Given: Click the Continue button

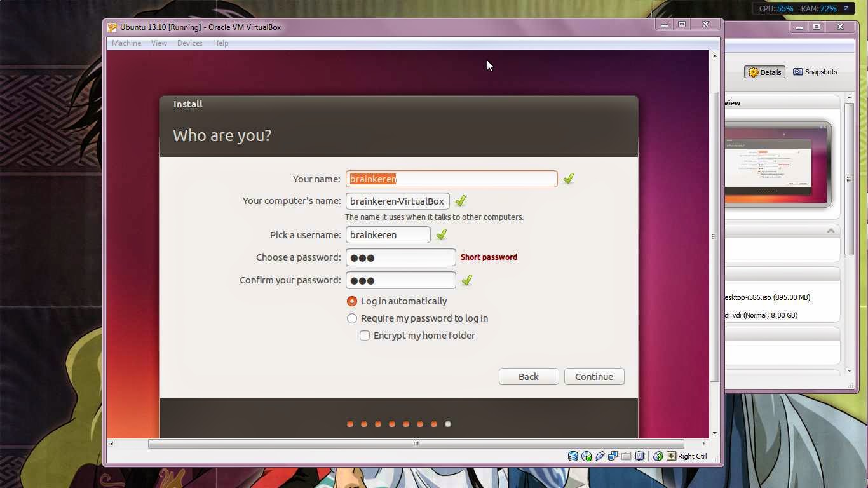Looking at the screenshot, I should point(594,376).
